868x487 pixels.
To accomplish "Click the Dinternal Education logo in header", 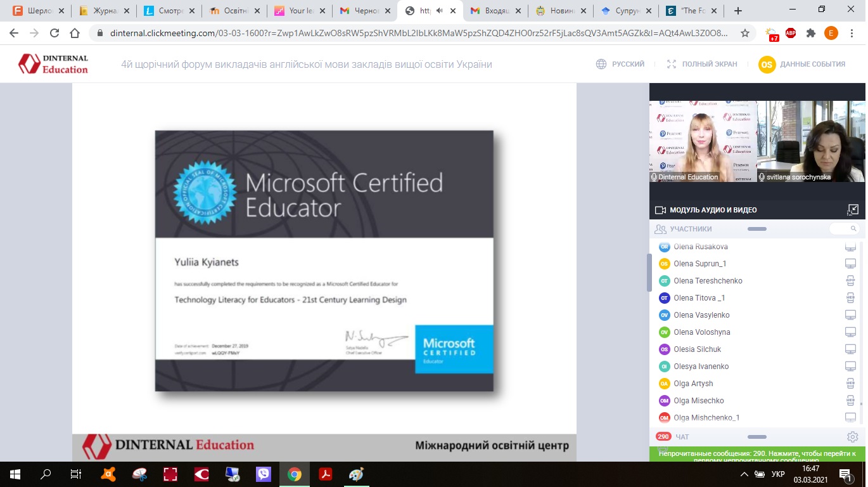I will (x=53, y=64).
